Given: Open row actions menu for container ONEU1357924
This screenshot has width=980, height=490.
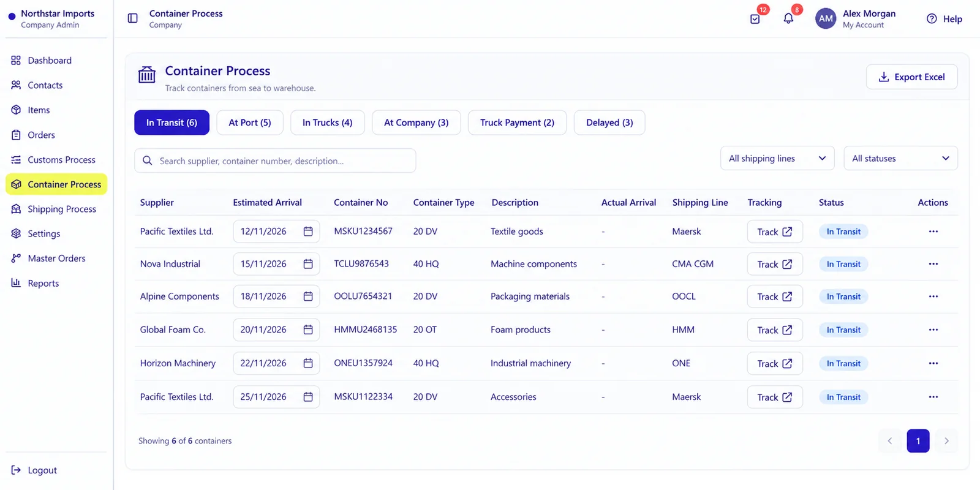Looking at the screenshot, I should point(933,363).
